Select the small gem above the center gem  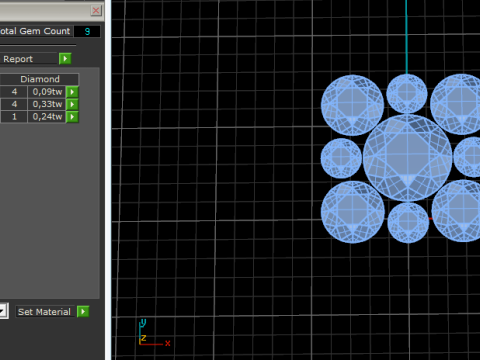(x=407, y=94)
